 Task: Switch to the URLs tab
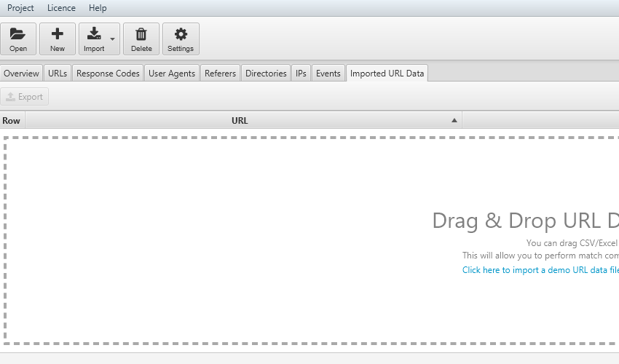point(58,74)
